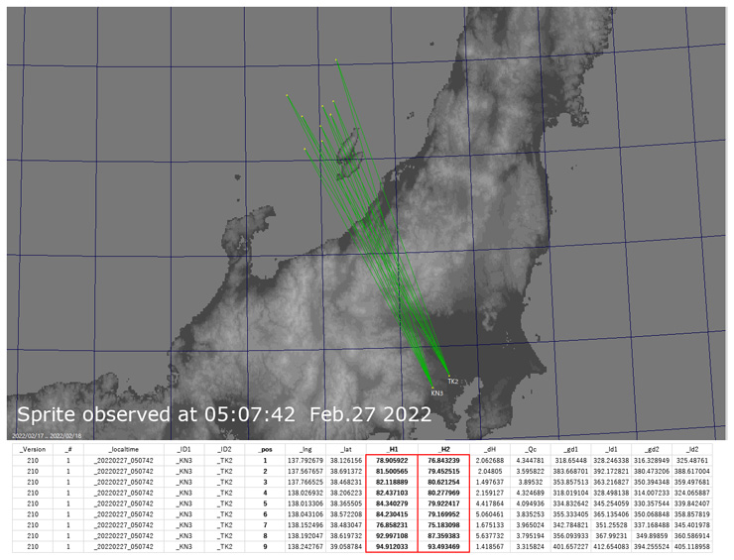Select Qc value 3.89532

pos(531,483)
